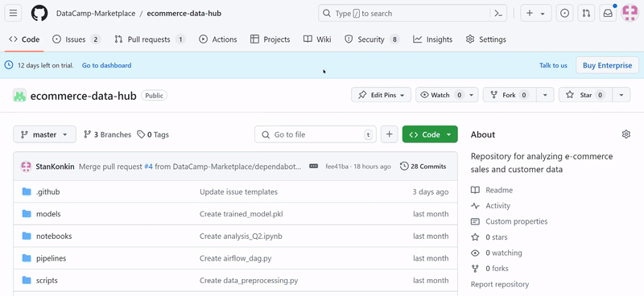Open the Pull requests shortcut icon in header
644x296 pixels.
click(586, 13)
